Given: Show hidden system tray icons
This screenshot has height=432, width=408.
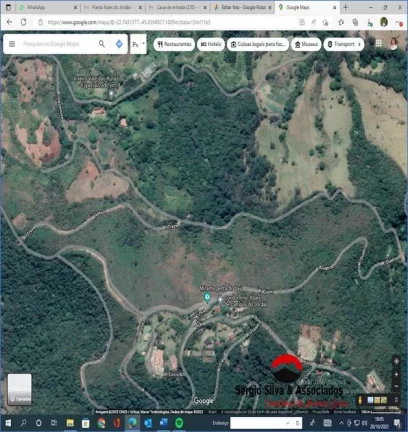Looking at the screenshot, I should click(341, 423).
